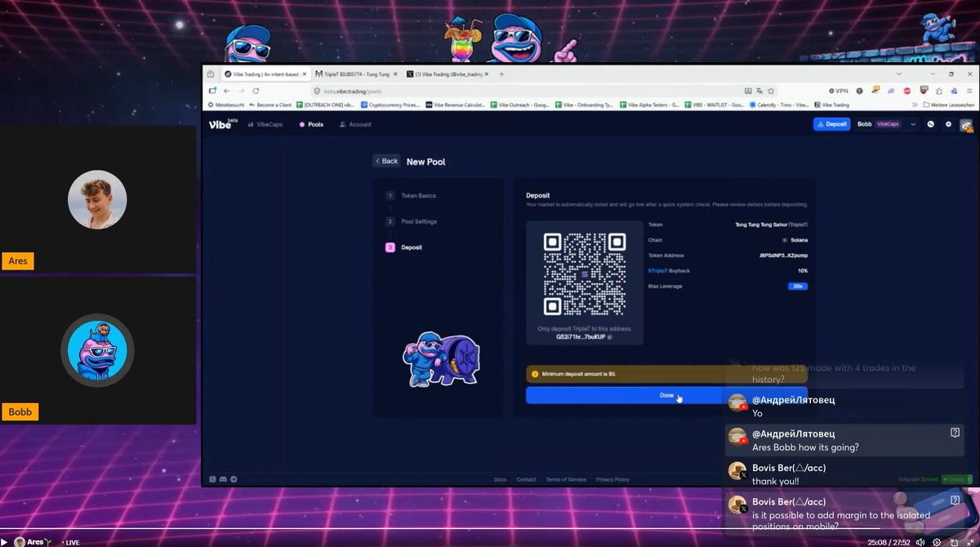Open a new browser tab
This screenshot has height=547, width=980.
501,74
